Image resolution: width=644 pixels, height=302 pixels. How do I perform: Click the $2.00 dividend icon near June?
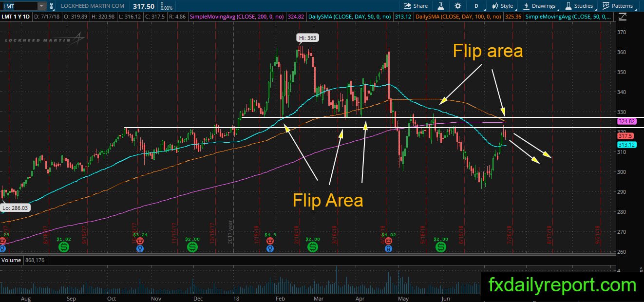click(441, 248)
